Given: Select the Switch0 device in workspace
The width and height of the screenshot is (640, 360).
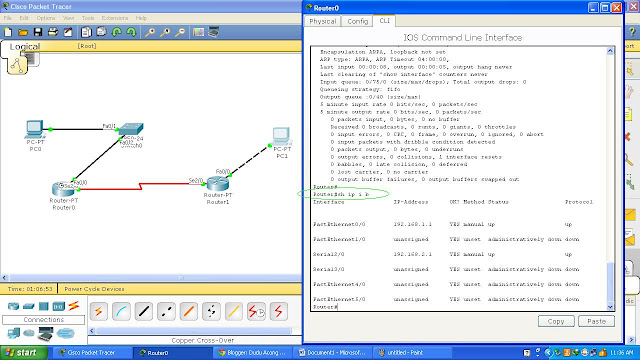Looking at the screenshot, I should coord(131,130).
